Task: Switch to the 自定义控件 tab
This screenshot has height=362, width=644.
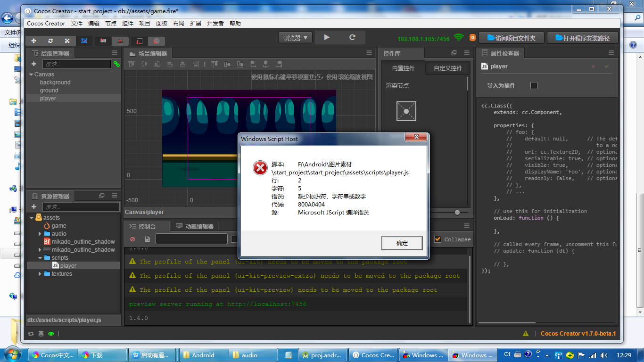Action: tap(448, 68)
